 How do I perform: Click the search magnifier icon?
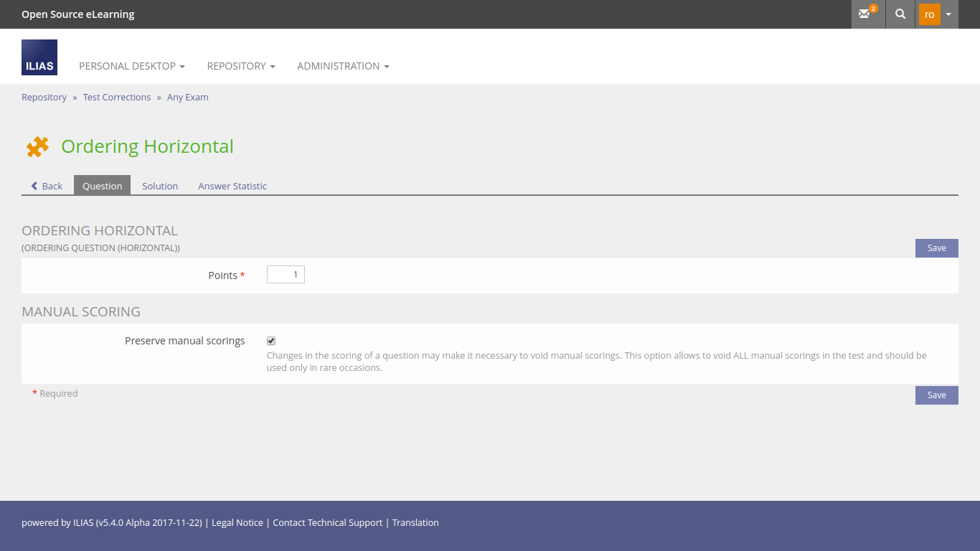pos(900,14)
